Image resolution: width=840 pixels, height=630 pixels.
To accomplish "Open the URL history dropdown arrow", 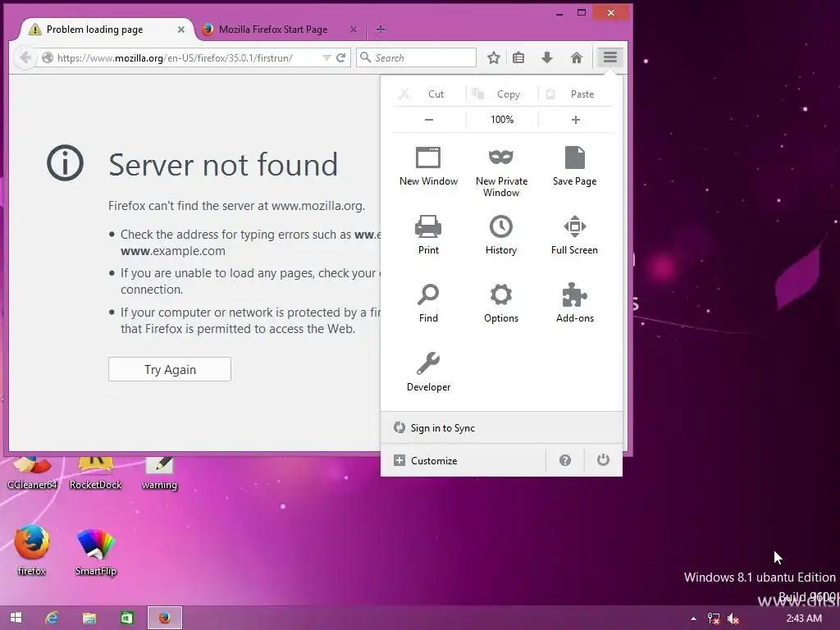I will tap(326, 58).
